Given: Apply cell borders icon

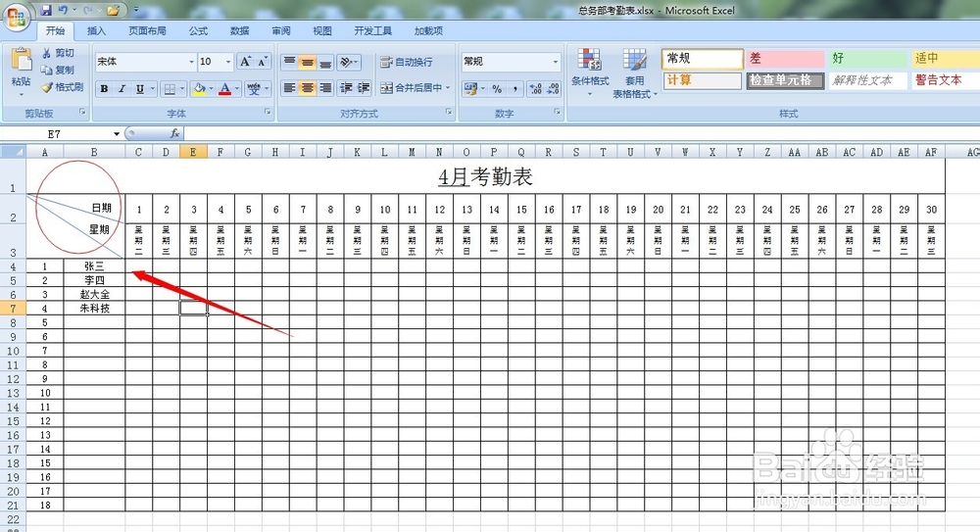Looking at the screenshot, I should pyautogui.click(x=170, y=89).
